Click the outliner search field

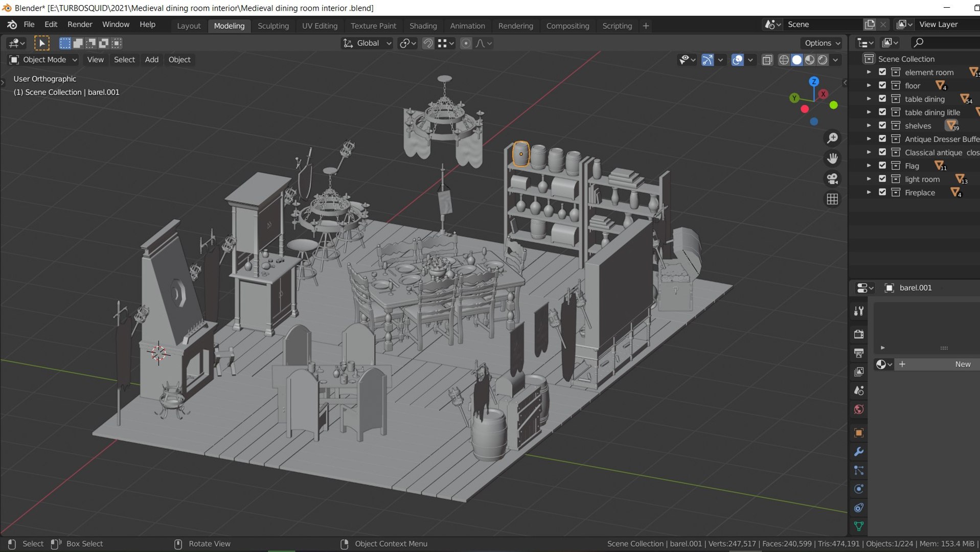point(946,43)
